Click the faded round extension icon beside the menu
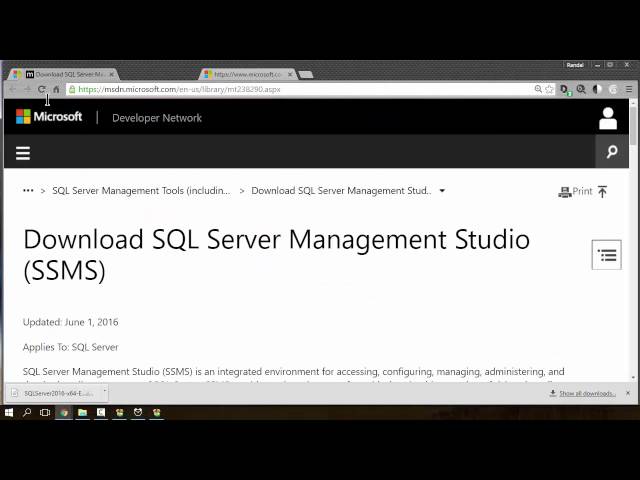 (613, 89)
